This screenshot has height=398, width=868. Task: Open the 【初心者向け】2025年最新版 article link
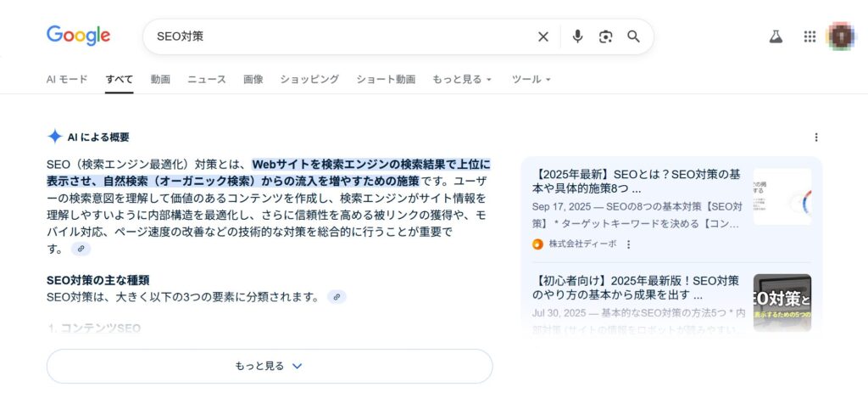(635, 288)
